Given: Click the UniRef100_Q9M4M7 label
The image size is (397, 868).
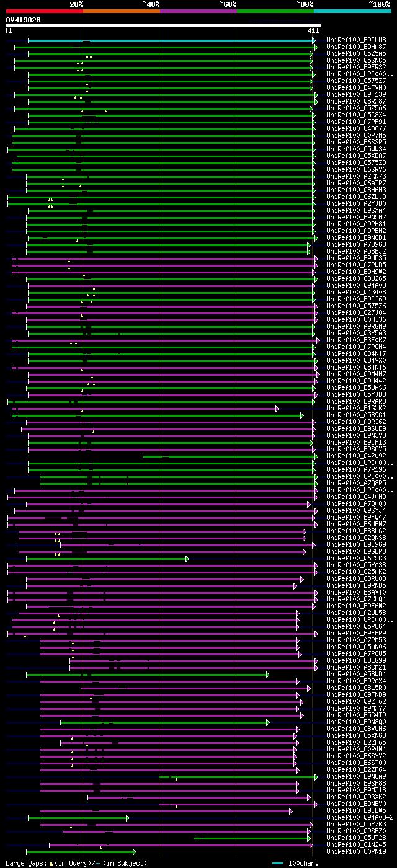Looking at the screenshot, I should 356,374.
